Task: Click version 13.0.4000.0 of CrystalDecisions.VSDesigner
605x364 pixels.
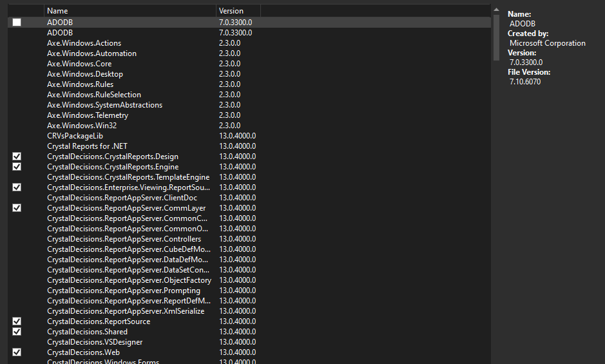Action: (237, 342)
